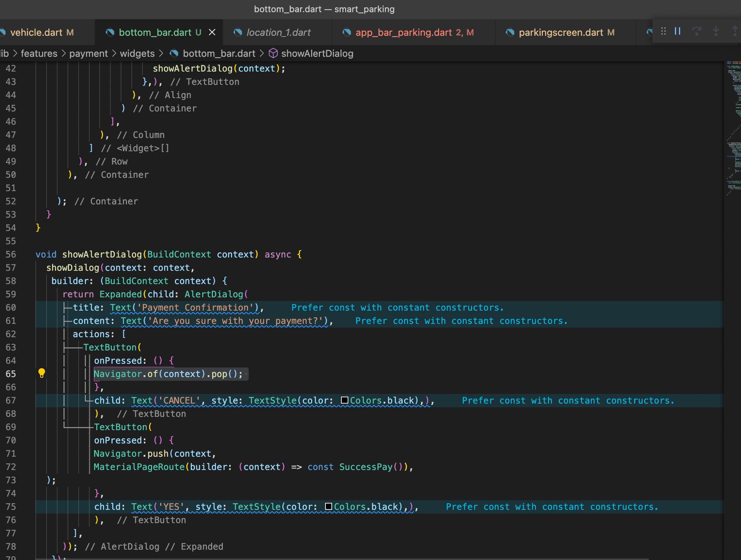Click line number 65 in the gutter
This screenshot has height=560, width=741.
(11, 374)
